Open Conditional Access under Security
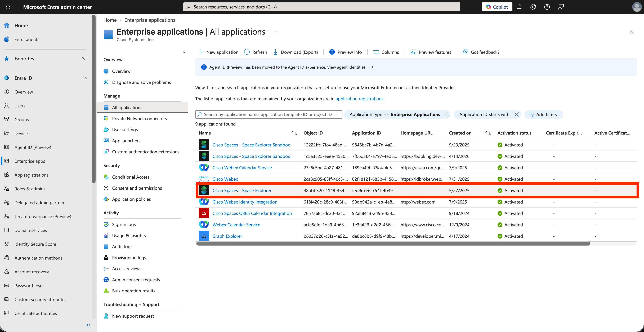 pos(131,177)
